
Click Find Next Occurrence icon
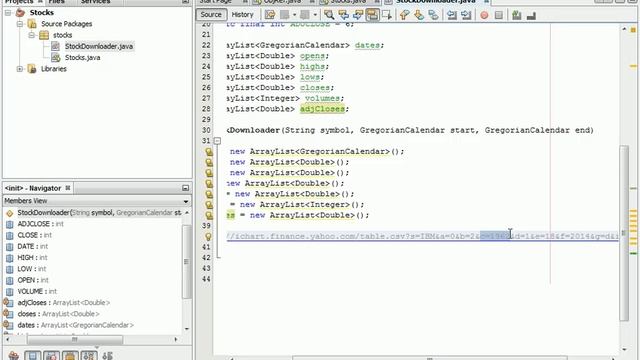(x=358, y=15)
